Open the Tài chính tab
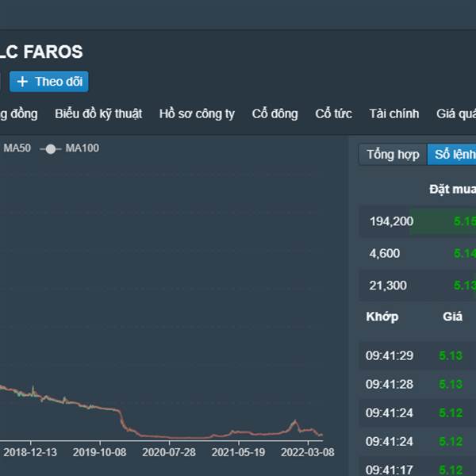476x476 pixels. click(x=393, y=113)
